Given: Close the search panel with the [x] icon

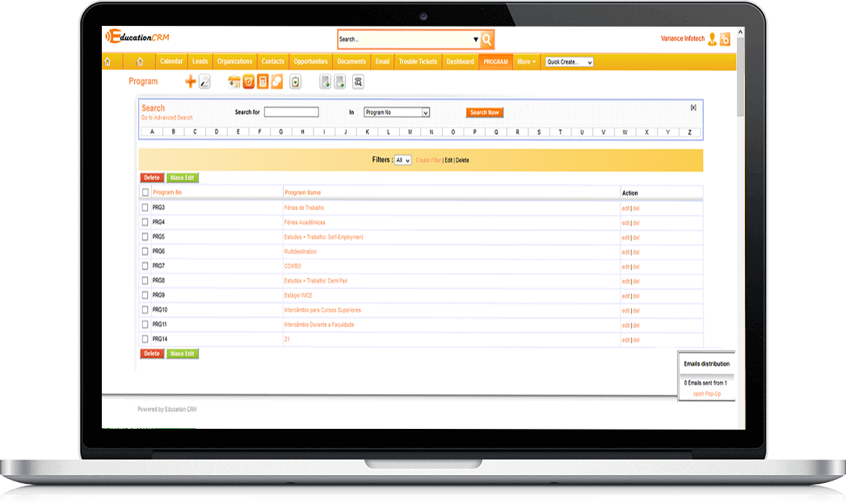Looking at the screenshot, I should point(693,107).
